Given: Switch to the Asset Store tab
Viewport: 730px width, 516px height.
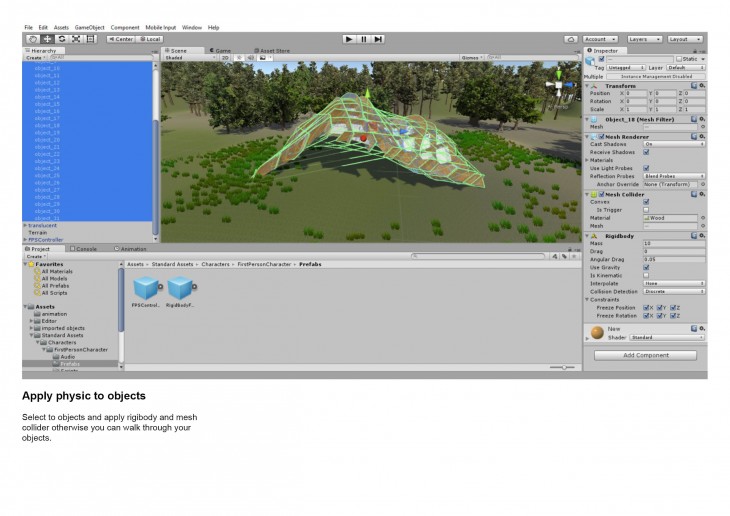Looking at the screenshot, I should (x=273, y=49).
